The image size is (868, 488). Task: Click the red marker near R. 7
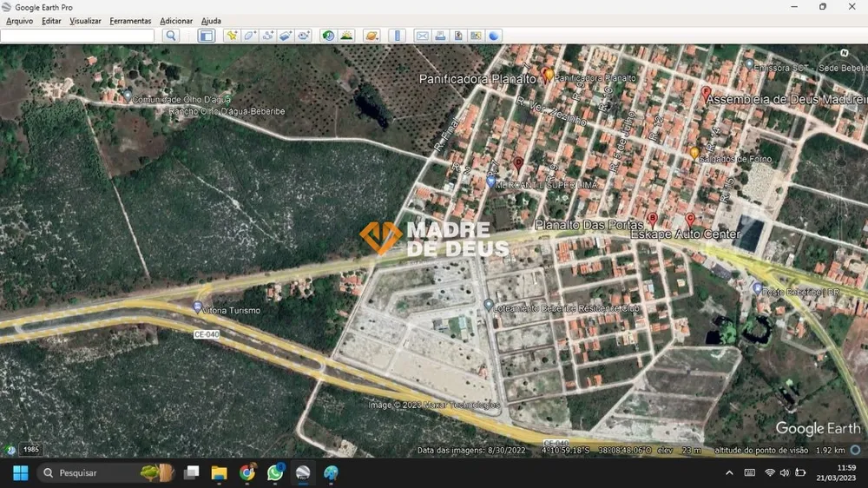[518, 164]
